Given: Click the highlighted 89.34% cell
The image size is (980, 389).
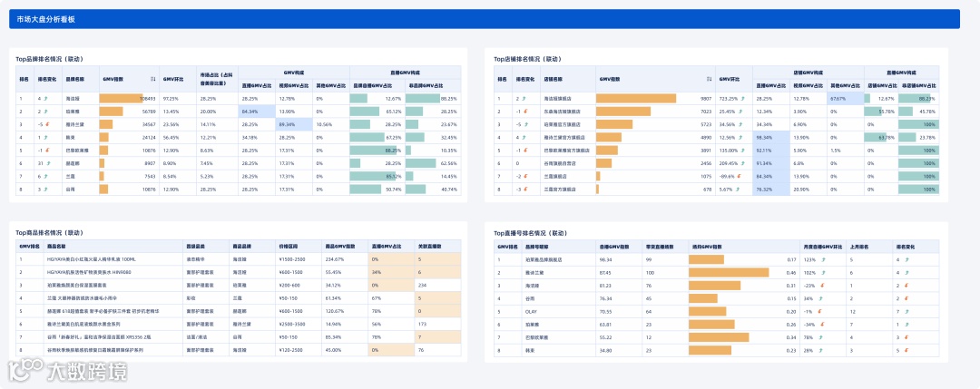Looking at the screenshot, I should pyautogui.click(x=294, y=124).
